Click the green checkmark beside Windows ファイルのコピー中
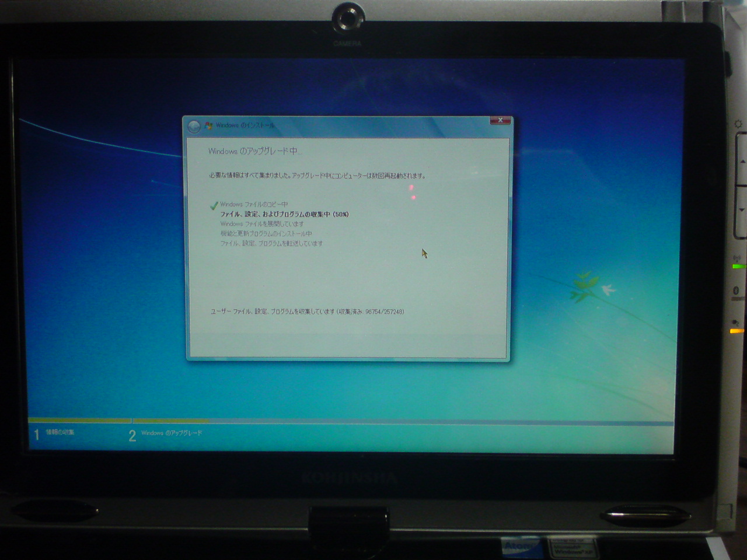 [x=214, y=205]
